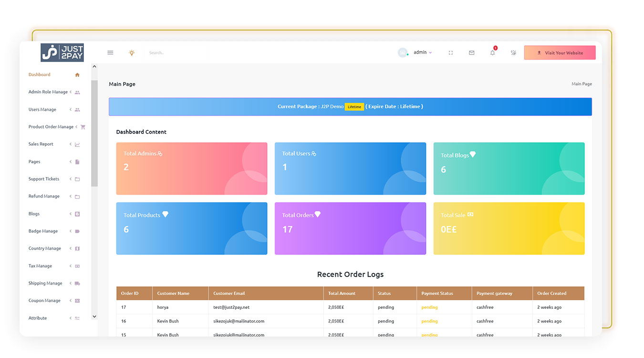Select the Users Manage sidebar icon
The image size is (644, 358).
tap(76, 109)
